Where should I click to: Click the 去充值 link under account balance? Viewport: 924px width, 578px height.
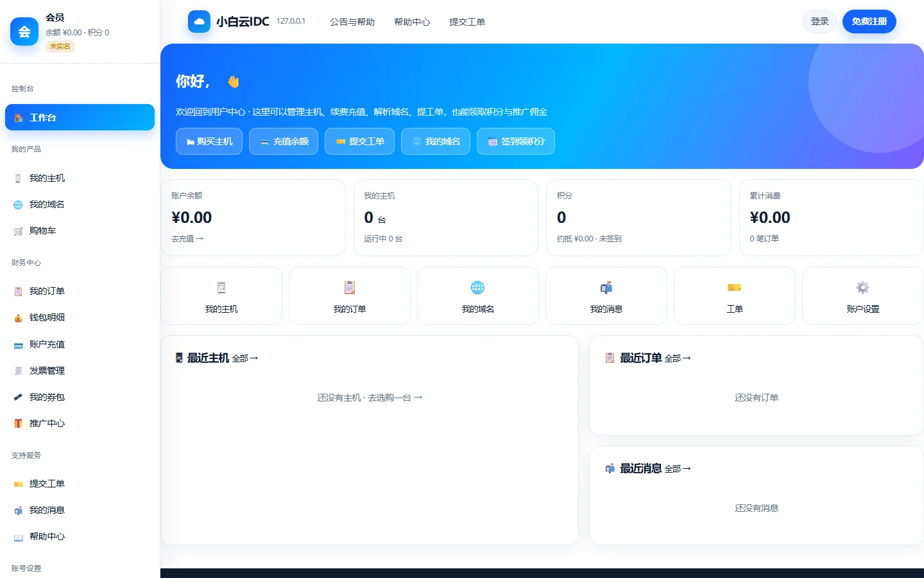click(187, 238)
